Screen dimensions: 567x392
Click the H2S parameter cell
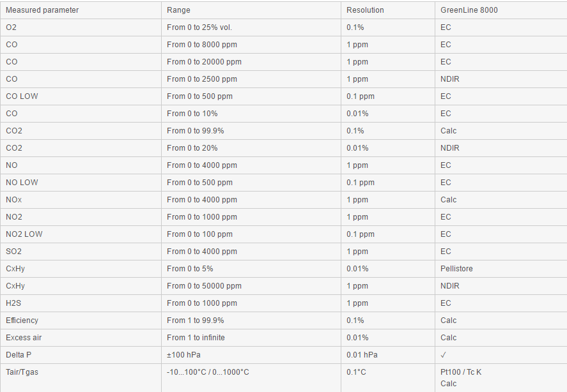click(13, 303)
